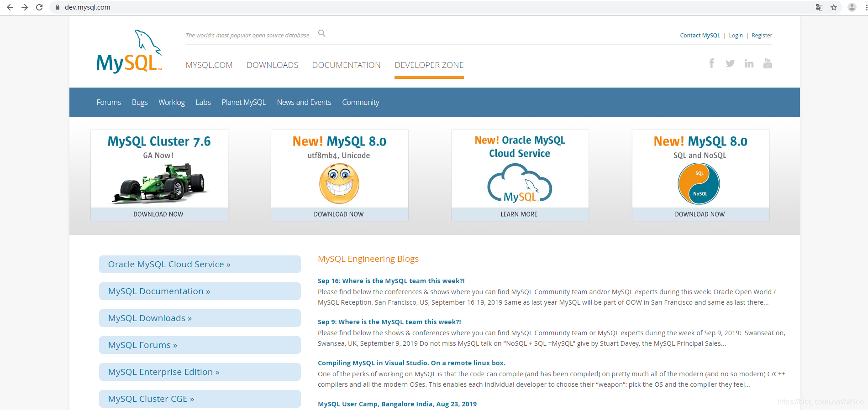Click DOWNLOAD NOW under utf8mb4, Unicode
This screenshot has width=868, height=410.
(x=339, y=214)
